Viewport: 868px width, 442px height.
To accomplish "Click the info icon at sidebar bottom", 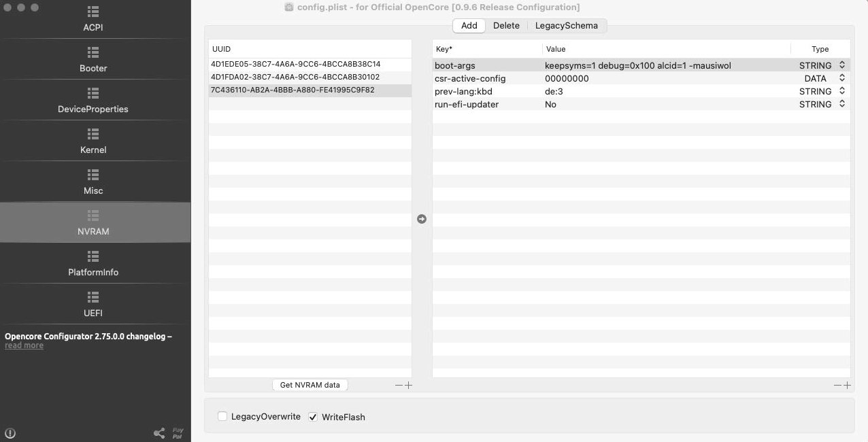I will [10, 433].
